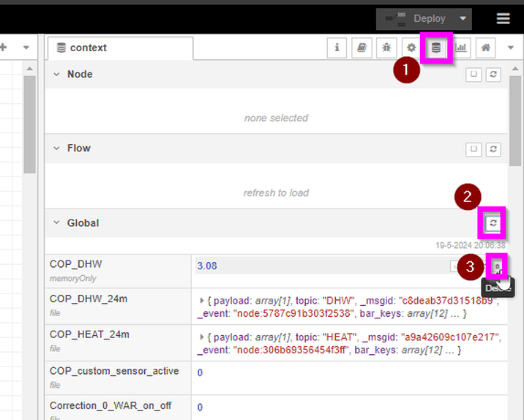The image size is (524, 420).
Task: Refresh the Flow context values
Action: pyautogui.click(x=493, y=149)
